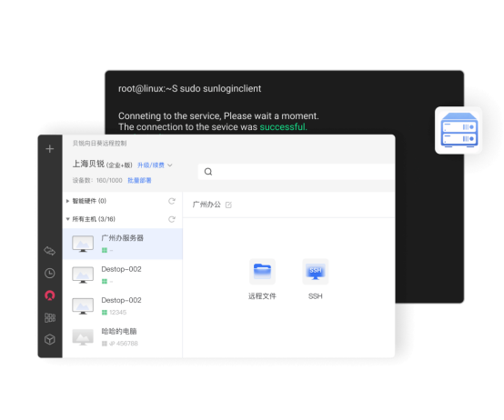Click the search magnifier icon
This screenshot has width=504, height=420.
click(x=208, y=172)
